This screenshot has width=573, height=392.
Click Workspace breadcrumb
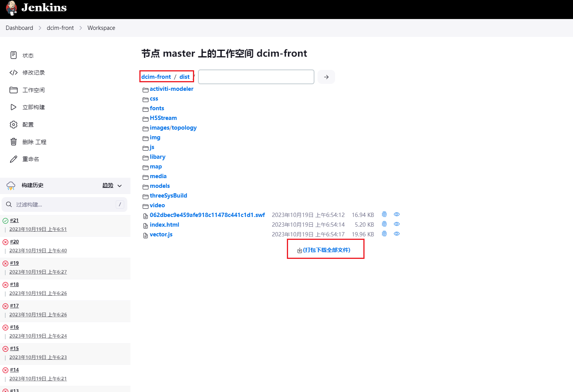101,28
